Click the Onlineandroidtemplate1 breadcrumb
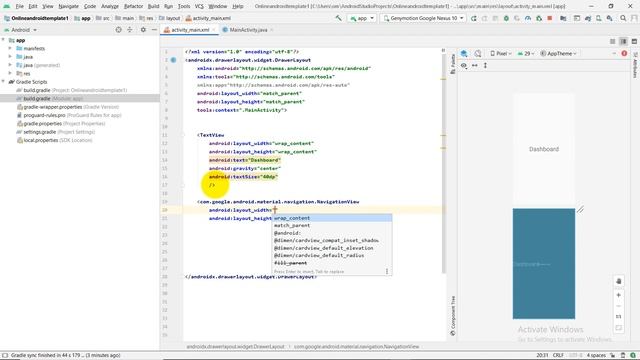The height and width of the screenshot is (360, 640). (36, 18)
